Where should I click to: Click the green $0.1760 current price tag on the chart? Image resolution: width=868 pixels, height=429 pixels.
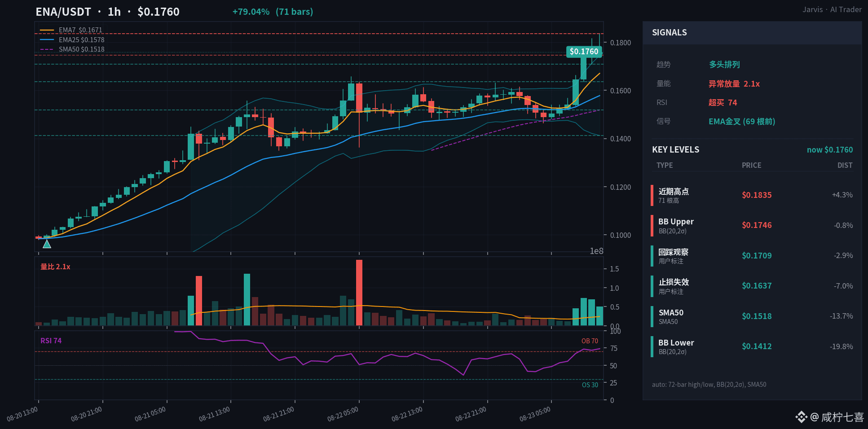point(584,52)
